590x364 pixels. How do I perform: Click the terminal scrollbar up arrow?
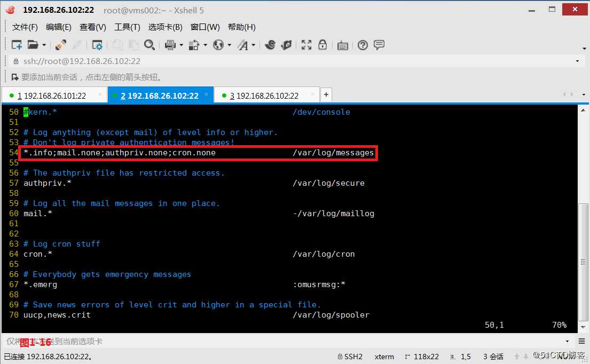tap(583, 110)
